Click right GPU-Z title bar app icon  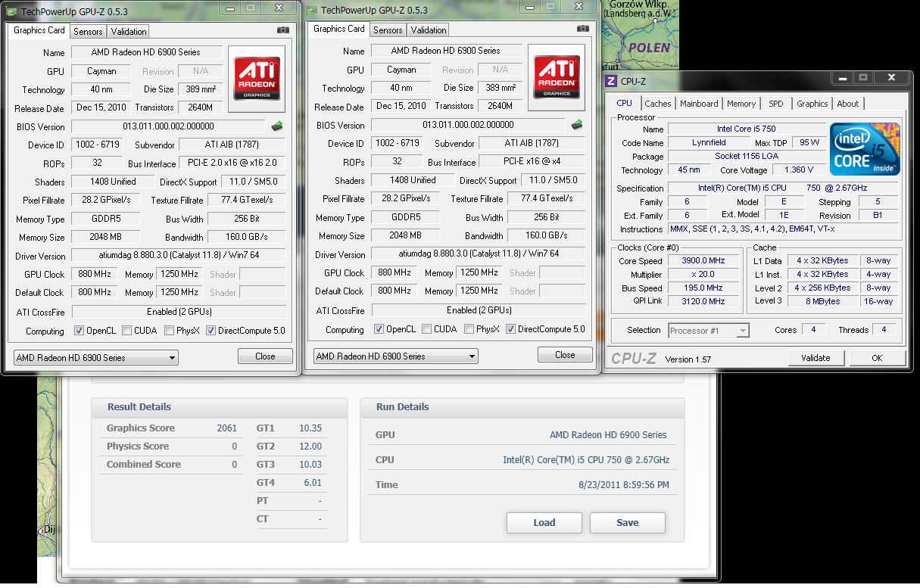(x=311, y=10)
